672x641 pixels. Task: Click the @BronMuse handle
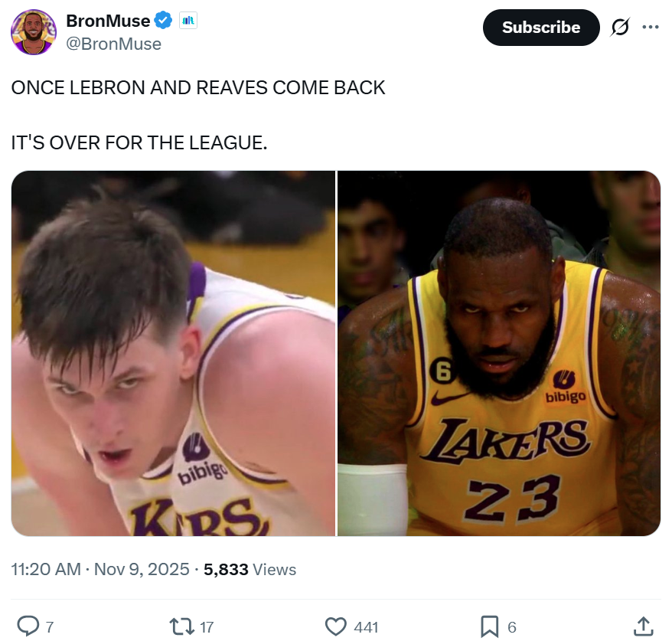(x=114, y=44)
